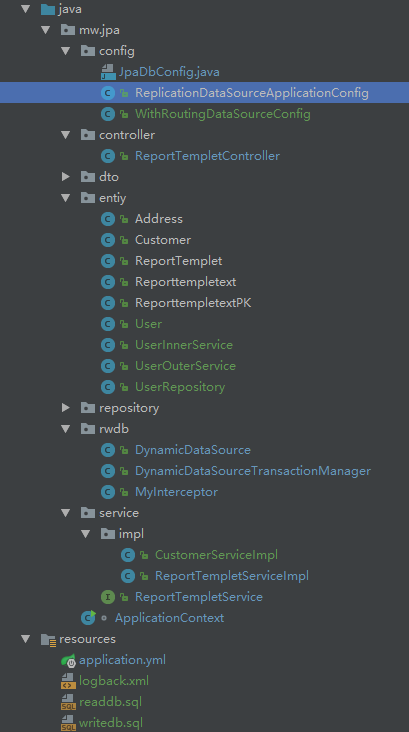Image resolution: width=409 pixels, height=732 pixels.
Task: Expand the repository package arrow
Action: coord(65,408)
